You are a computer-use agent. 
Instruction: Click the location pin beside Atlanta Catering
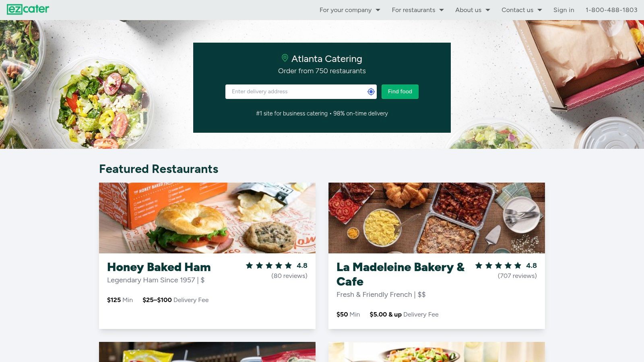click(x=285, y=58)
